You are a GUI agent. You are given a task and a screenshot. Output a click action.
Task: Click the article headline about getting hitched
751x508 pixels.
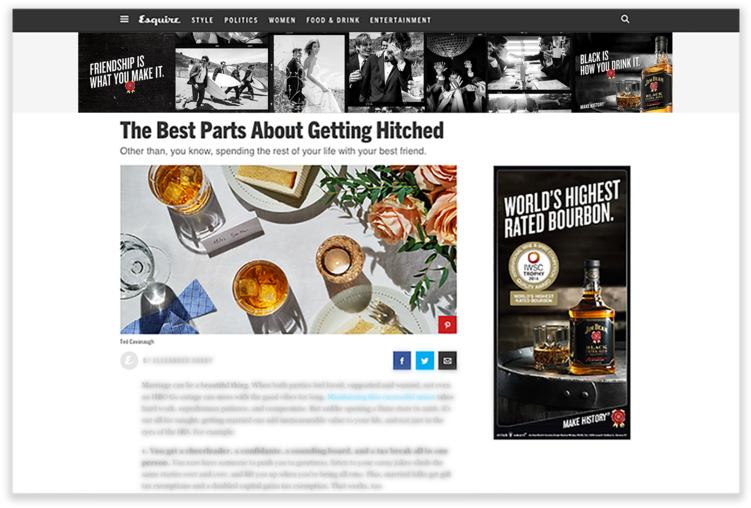[282, 130]
